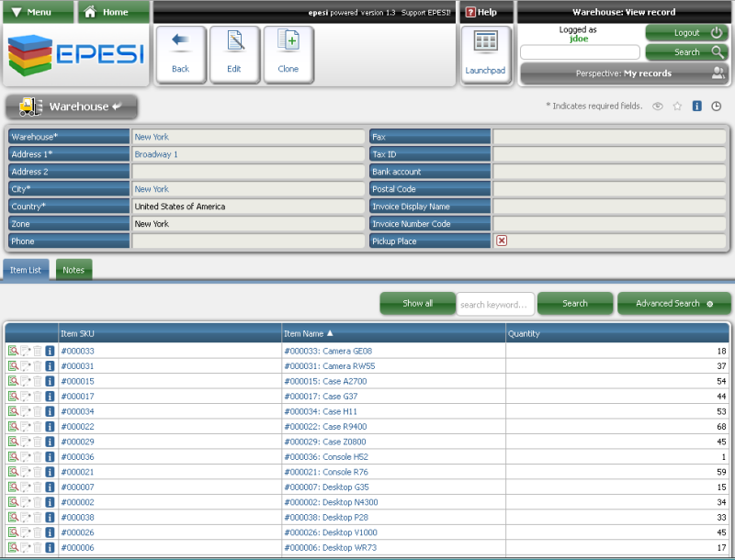The width and height of the screenshot is (735, 560).
Task: Open the Edit record button
Action: tap(234, 53)
